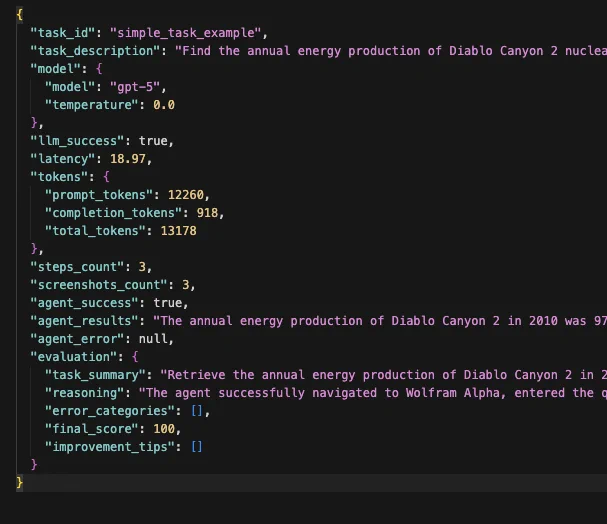Click the "temperature" key
Screen dimensions: 607x524
91,105
